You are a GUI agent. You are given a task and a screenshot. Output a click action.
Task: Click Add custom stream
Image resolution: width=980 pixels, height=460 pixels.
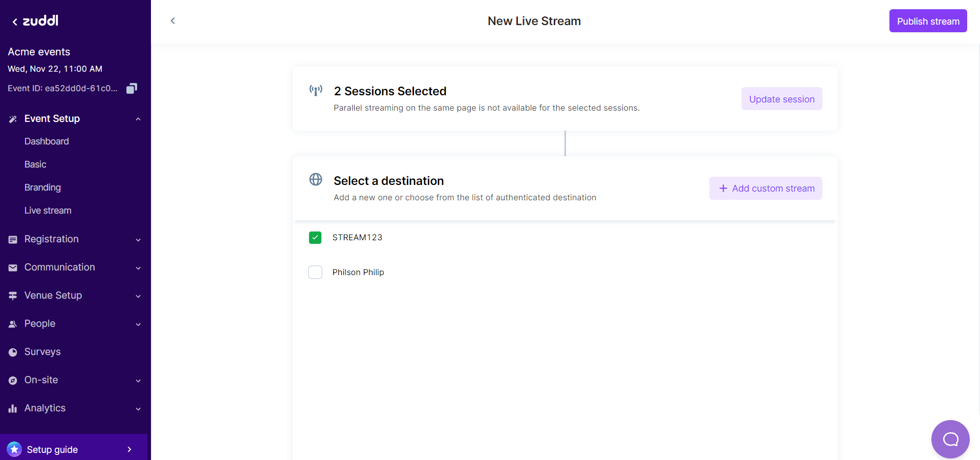766,189
